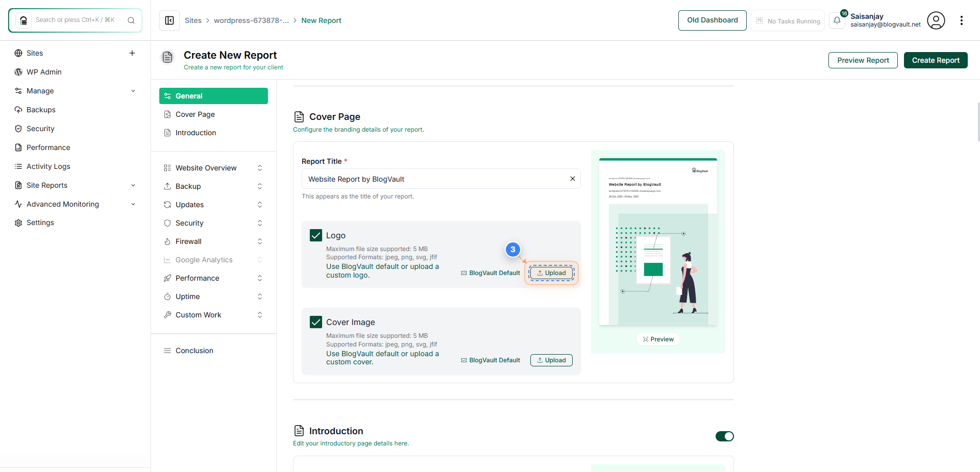Click the plus icon to add a site

[132, 53]
